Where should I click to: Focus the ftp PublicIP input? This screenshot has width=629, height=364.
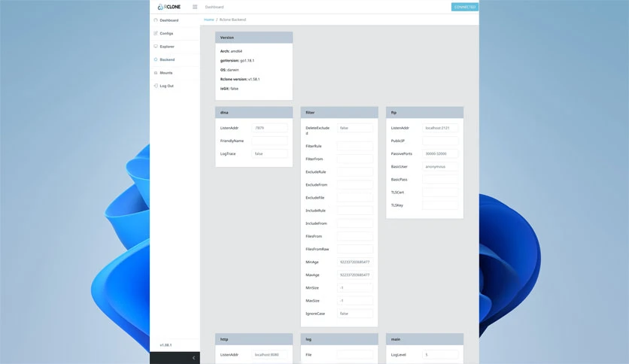440,141
